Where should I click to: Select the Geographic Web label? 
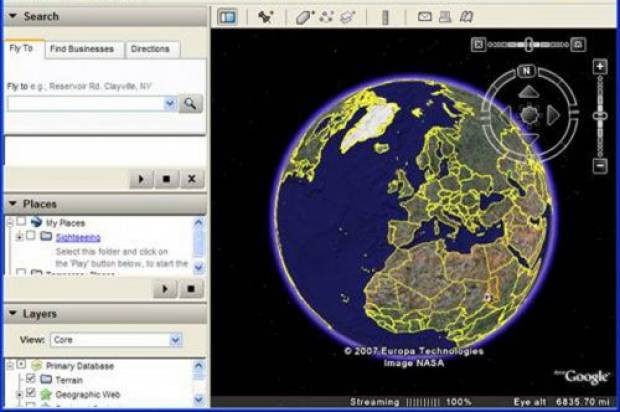click(x=88, y=395)
